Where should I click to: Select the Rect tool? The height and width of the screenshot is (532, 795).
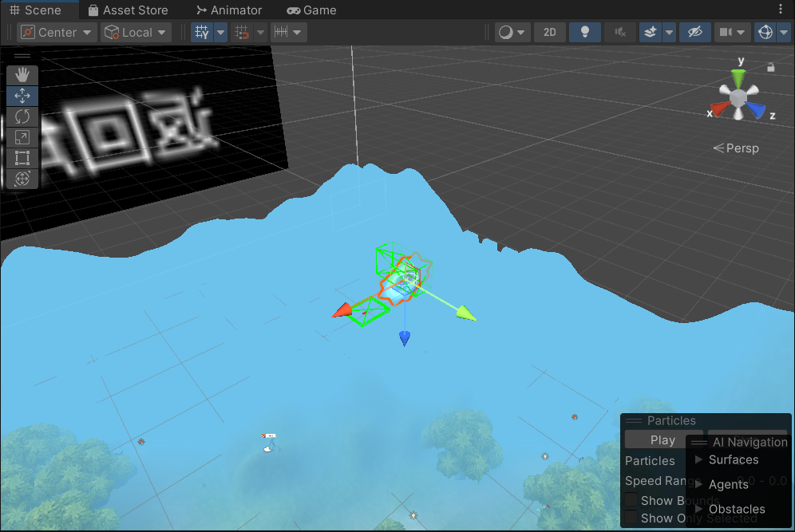pyautogui.click(x=22, y=158)
